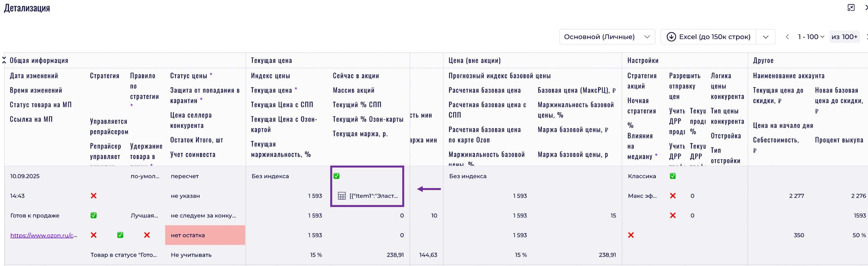Viewport: 868px width, 266px height.
Task: Click the из 100+ total count badge
Action: coord(844,37)
